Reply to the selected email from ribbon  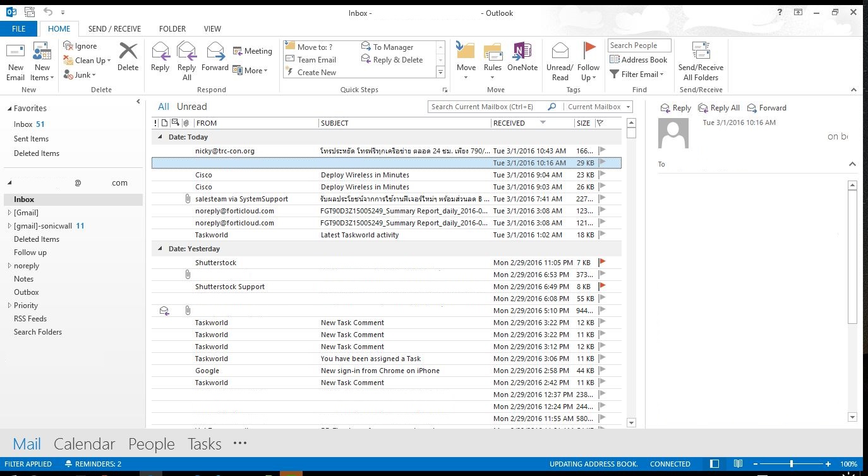click(x=160, y=57)
